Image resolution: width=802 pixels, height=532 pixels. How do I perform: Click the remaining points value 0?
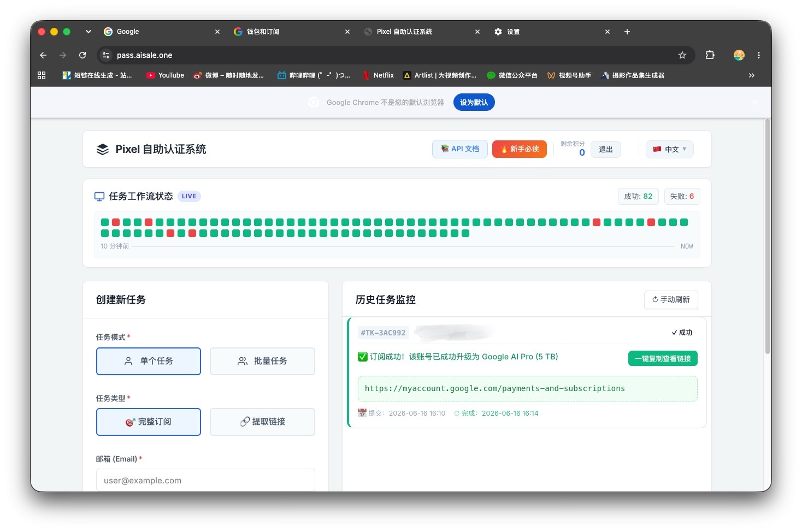pos(582,153)
